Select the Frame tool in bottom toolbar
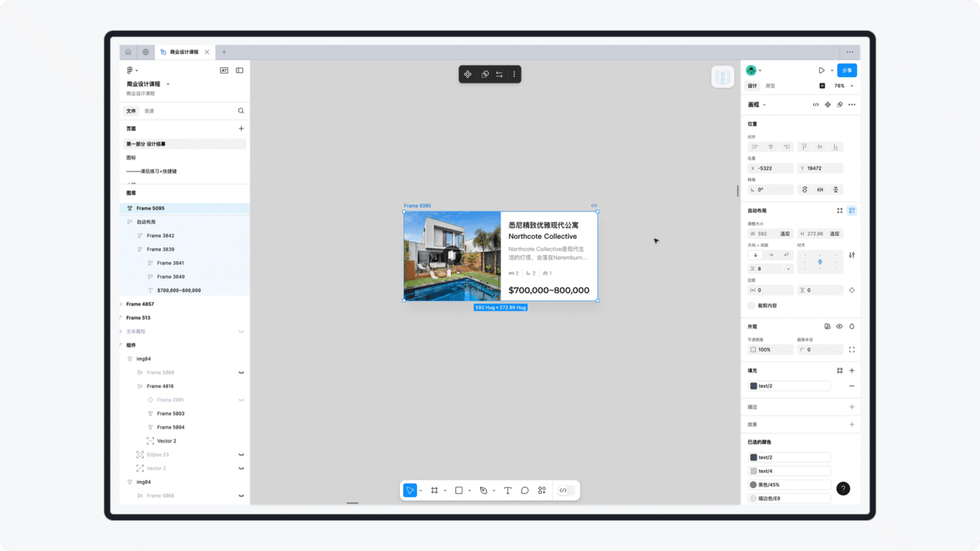The image size is (980, 551). click(x=435, y=490)
